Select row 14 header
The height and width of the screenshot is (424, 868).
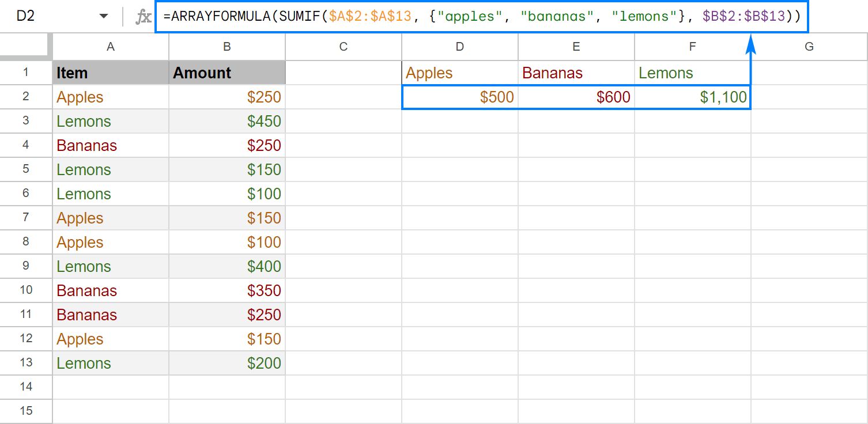click(x=26, y=387)
